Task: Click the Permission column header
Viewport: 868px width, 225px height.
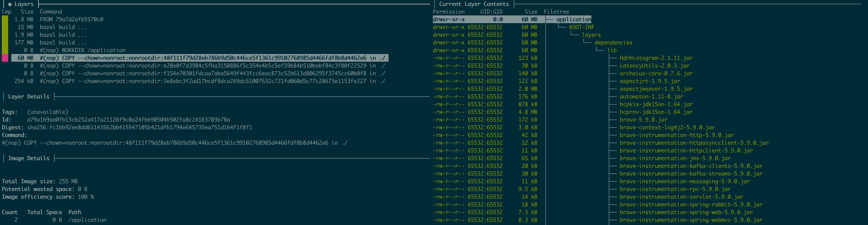Action: 448,12
